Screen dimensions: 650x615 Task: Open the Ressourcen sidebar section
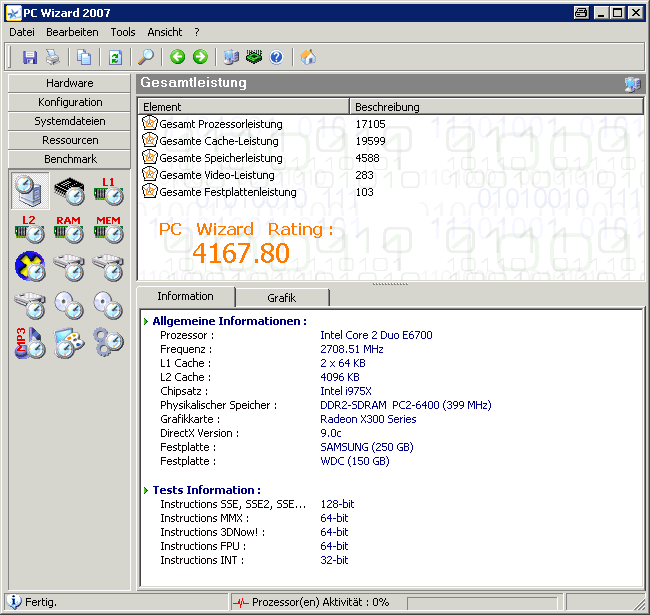[x=69, y=140]
